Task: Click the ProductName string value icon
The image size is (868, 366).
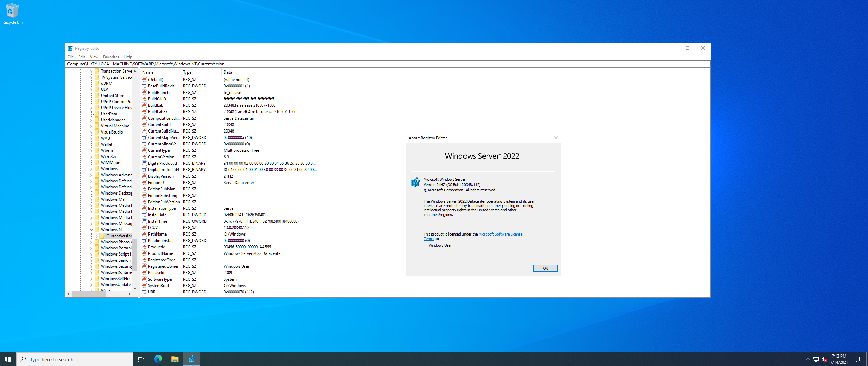Action: [x=144, y=253]
